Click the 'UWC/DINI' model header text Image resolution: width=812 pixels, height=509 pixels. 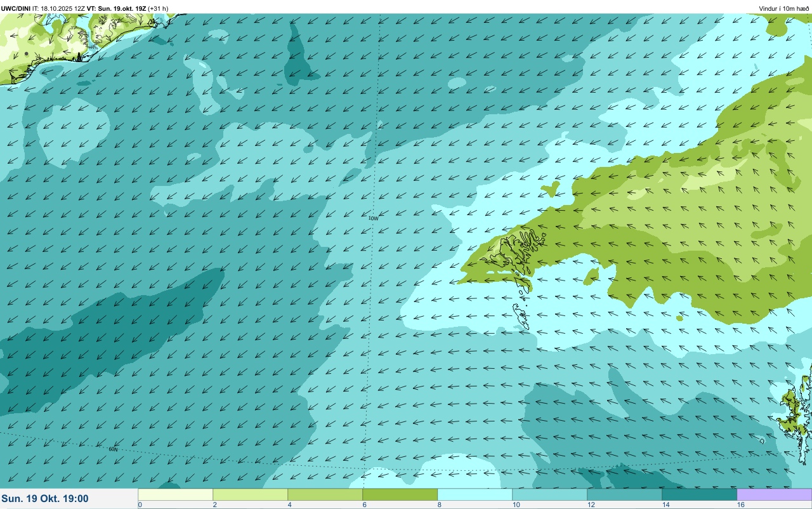click(16, 8)
